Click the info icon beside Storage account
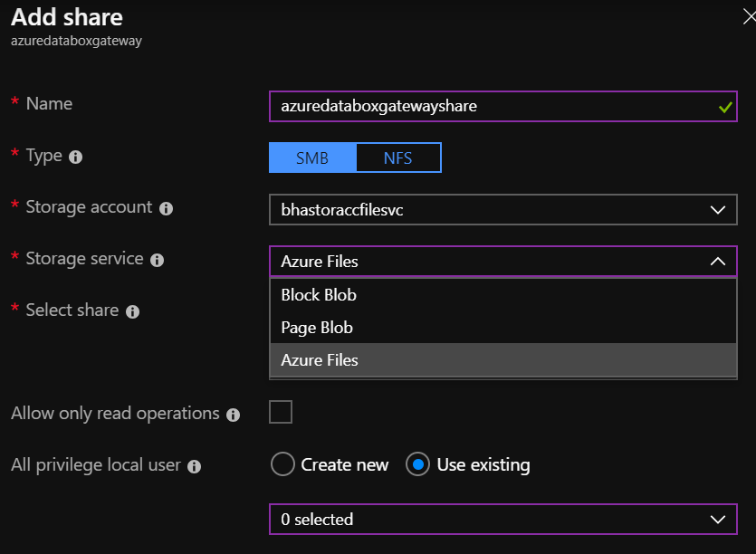This screenshot has width=756, height=554. [166, 208]
